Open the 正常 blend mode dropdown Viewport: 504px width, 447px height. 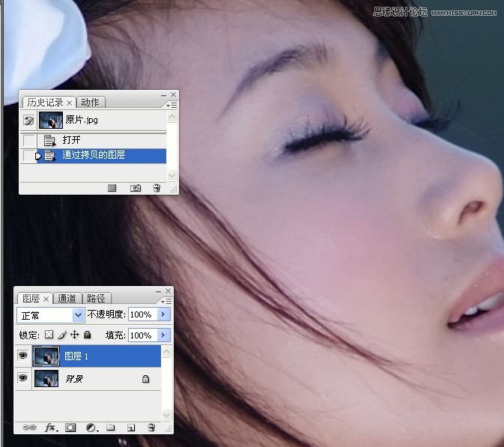51,315
